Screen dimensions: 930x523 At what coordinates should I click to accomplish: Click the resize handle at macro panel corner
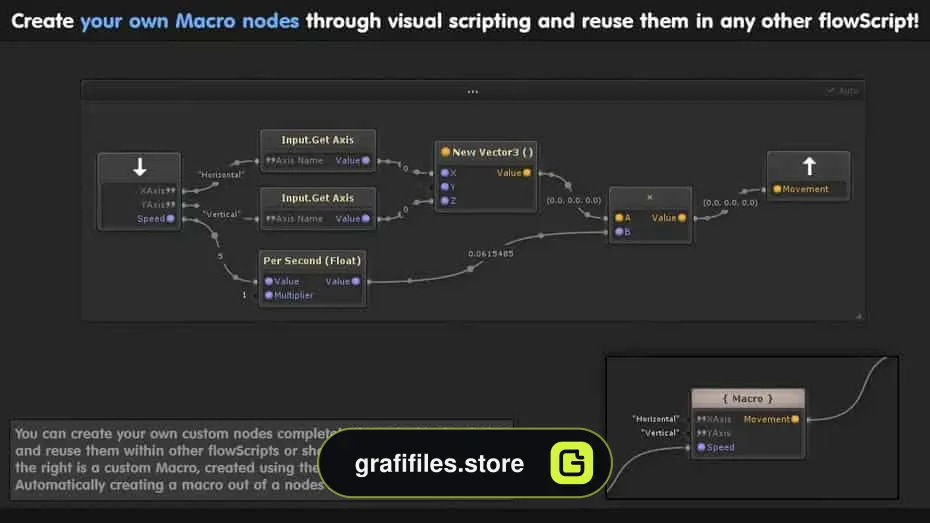point(859,316)
